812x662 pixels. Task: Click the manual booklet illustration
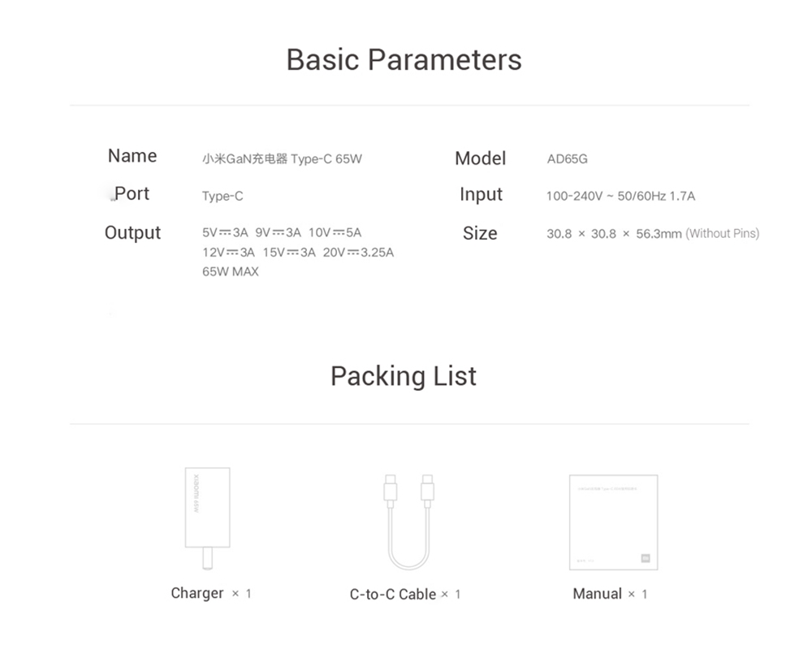[x=613, y=521]
